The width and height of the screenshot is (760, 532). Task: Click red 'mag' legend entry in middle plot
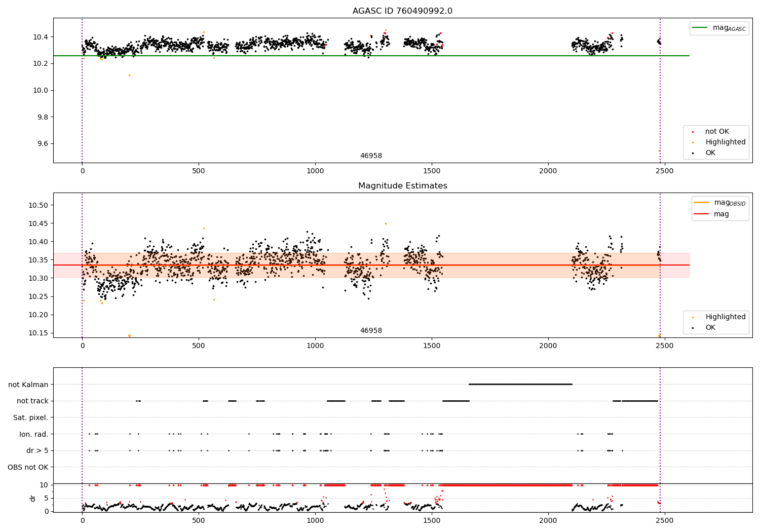pyautogui.click(x=721, y=214)
